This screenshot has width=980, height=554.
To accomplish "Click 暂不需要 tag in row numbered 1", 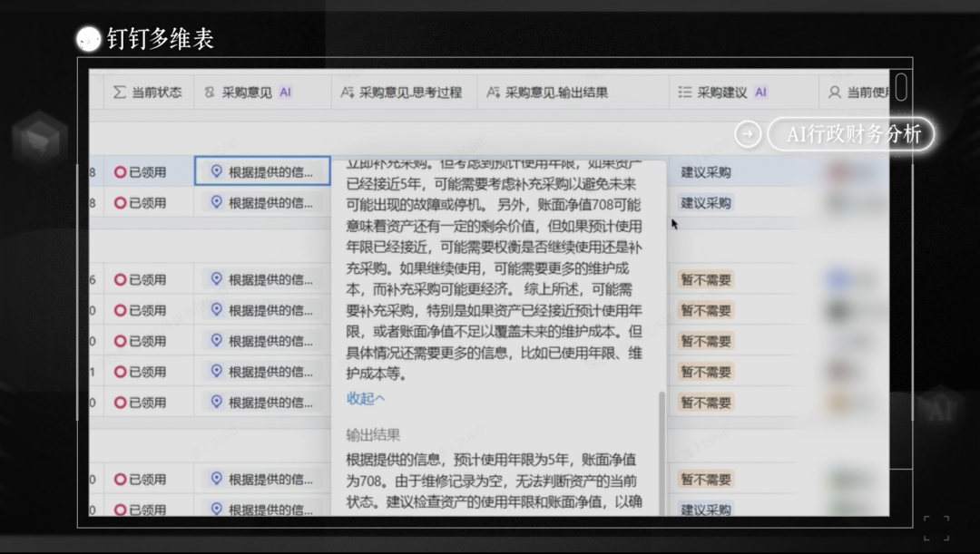I will pyautogui.click(x=706, y=373).
